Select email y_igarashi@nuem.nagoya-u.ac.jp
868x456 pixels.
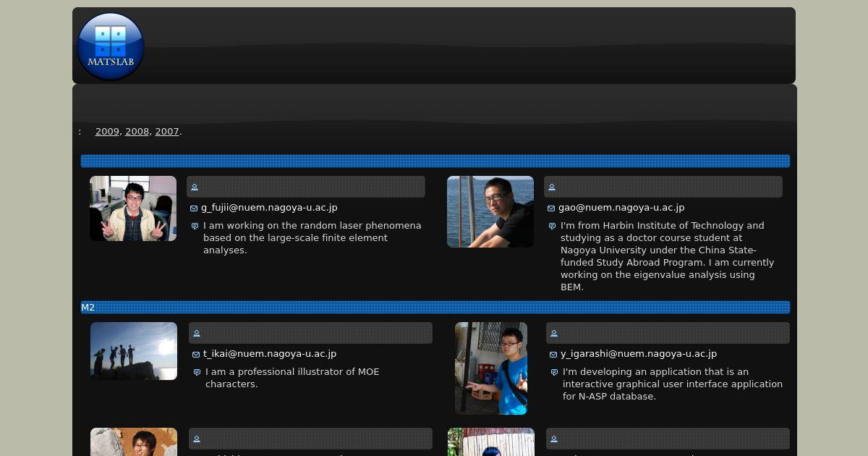coord(639,354)
